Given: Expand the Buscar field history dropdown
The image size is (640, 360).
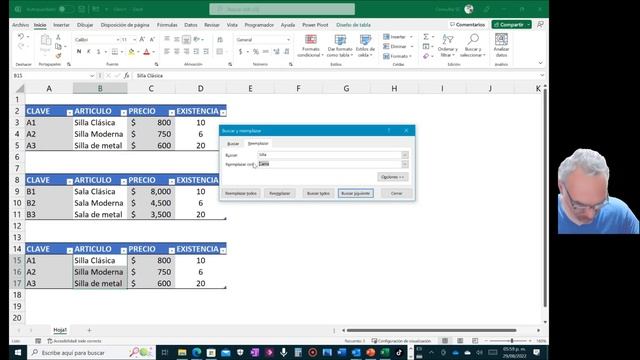Looking at the screenshot, I should (x=404, y=155).
